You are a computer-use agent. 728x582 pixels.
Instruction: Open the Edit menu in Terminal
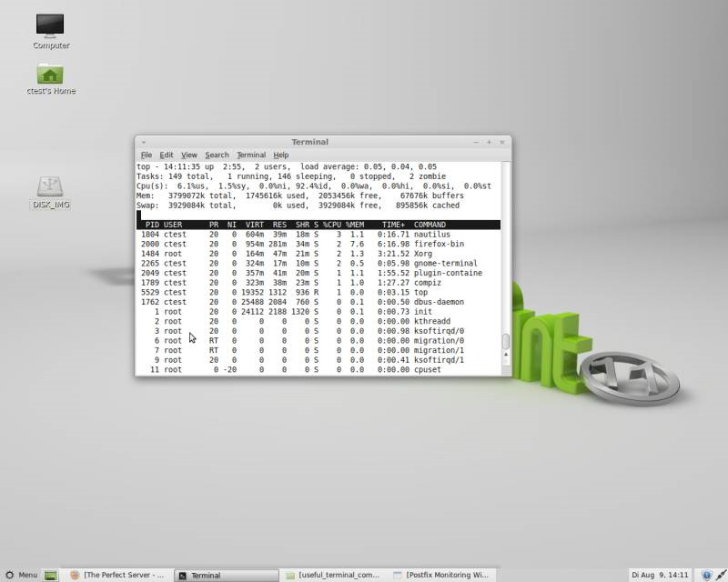[167, 154]
